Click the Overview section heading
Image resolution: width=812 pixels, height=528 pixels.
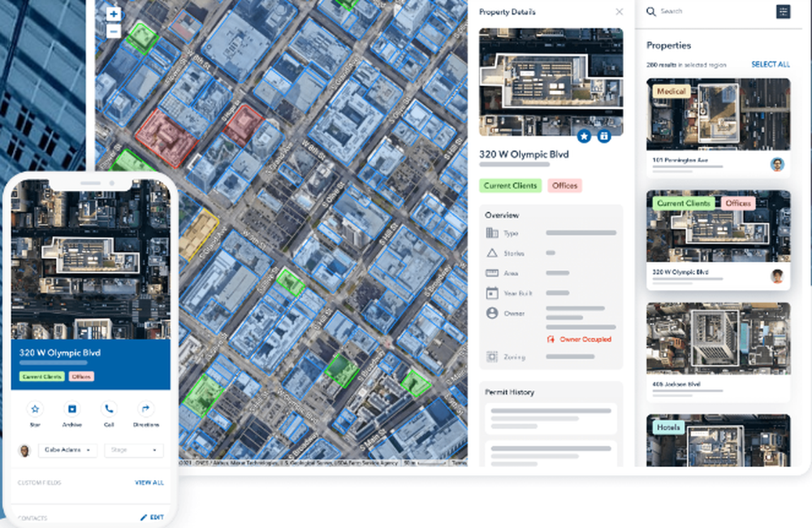coord(502,215)
